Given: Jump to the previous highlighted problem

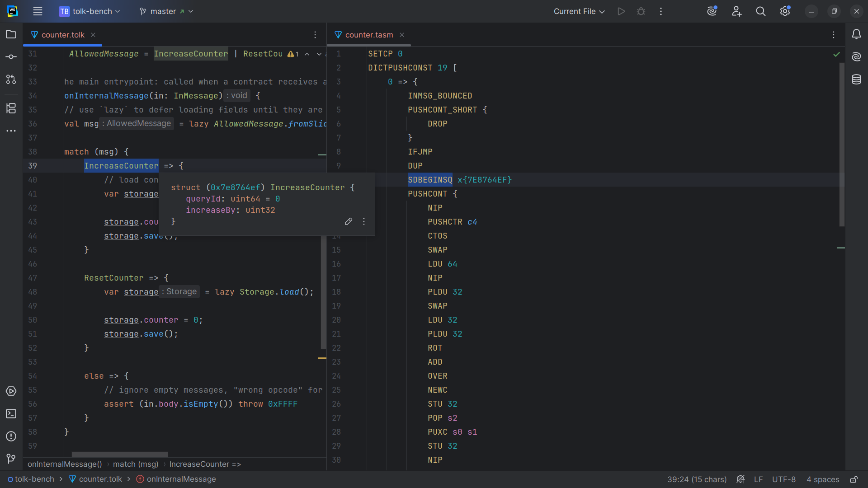Looking at the screenshot, I should [307, 54].
